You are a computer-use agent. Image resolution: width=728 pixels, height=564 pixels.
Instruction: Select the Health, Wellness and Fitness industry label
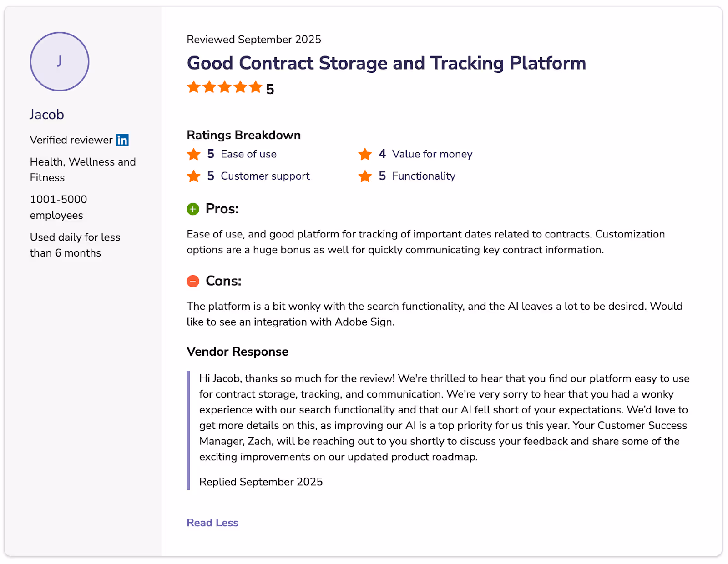82,169
